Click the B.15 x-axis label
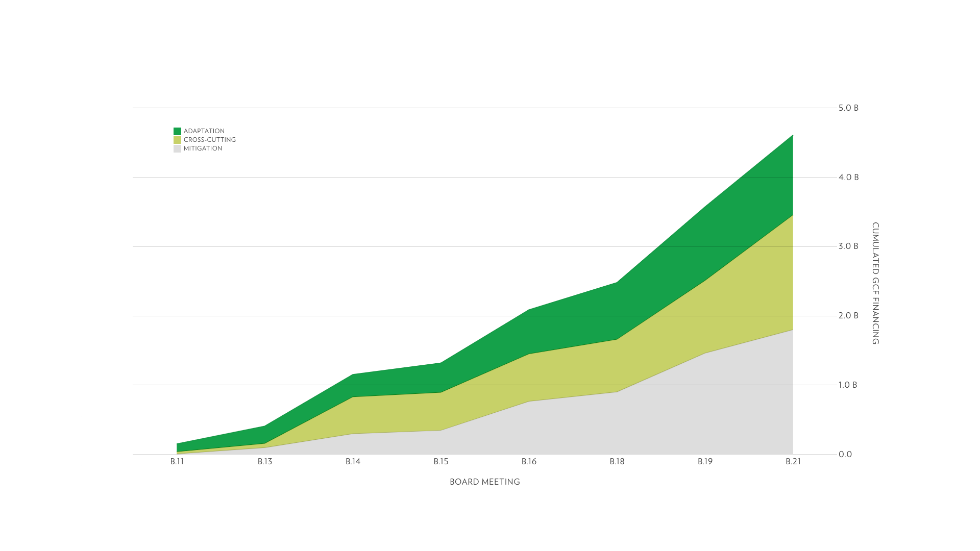This screenshot has height=551, width=980. click(441, 462)
